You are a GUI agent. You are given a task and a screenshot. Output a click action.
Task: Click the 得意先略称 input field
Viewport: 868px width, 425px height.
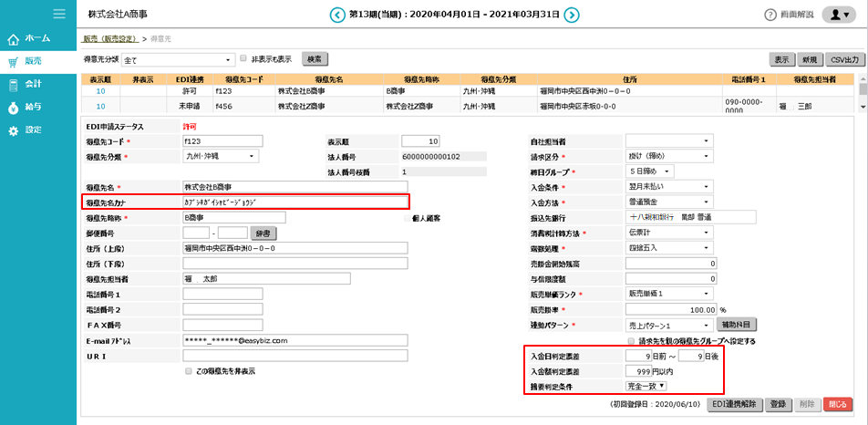coord(234,218)
